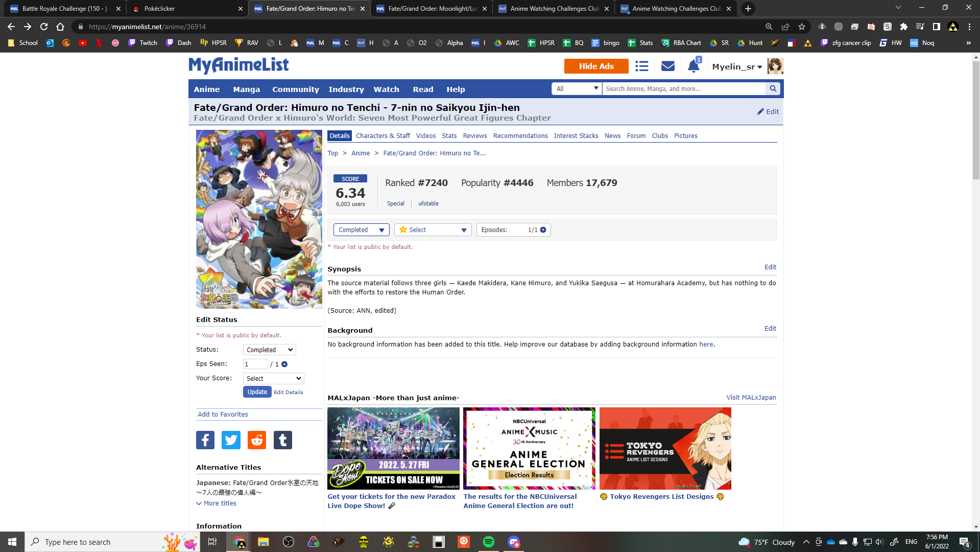
Task: Bookmark this page with the star icon
Action: (802, 27)
